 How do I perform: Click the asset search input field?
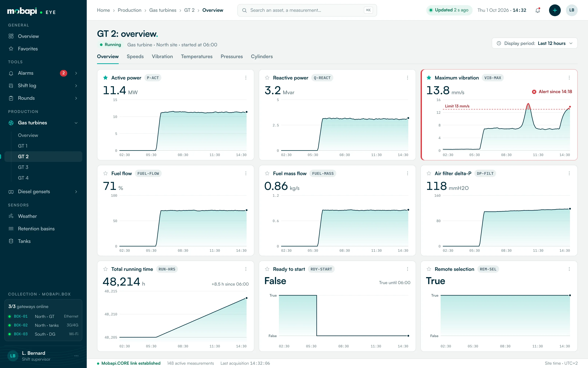click(307, 10)
